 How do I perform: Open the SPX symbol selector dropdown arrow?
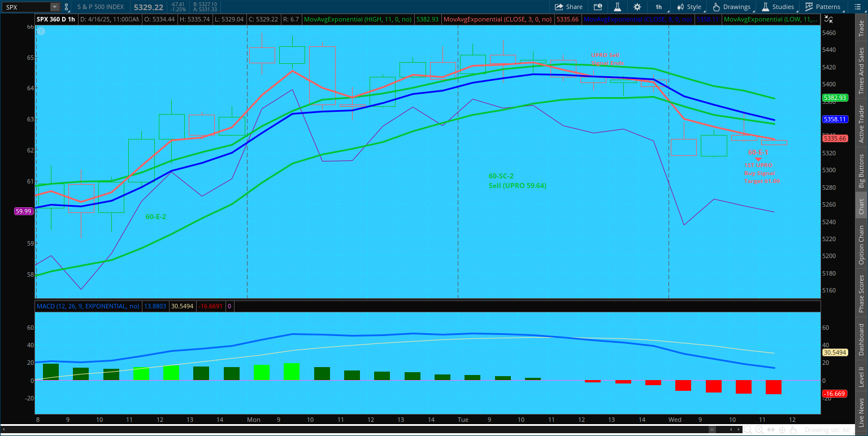coord(54,7)
